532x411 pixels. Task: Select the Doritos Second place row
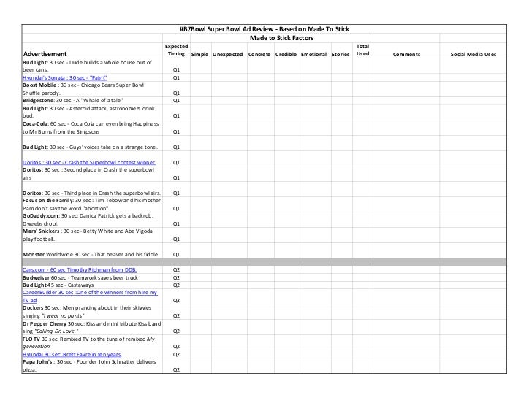click(x=265, y=174)
